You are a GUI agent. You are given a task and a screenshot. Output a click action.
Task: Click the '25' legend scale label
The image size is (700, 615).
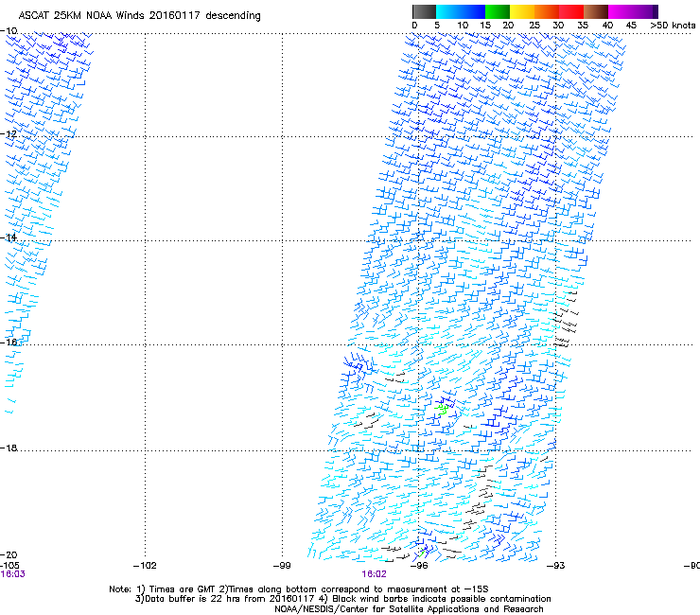point(534,25)
